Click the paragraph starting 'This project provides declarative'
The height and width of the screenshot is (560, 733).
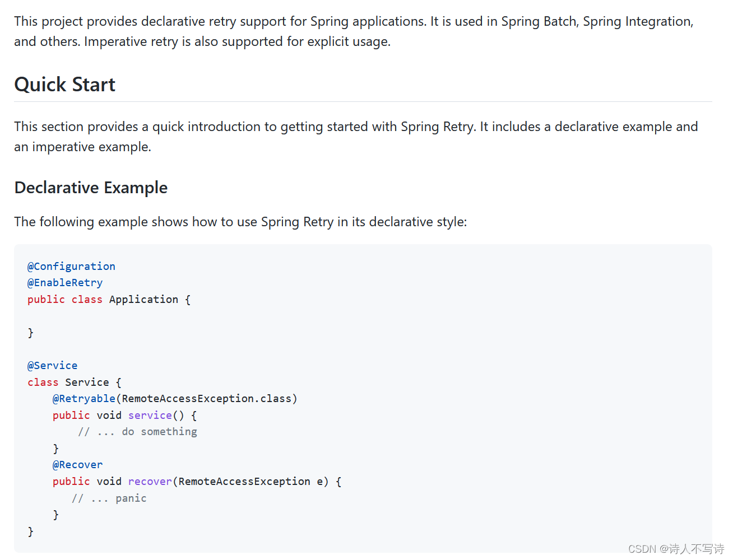(354, 31)
